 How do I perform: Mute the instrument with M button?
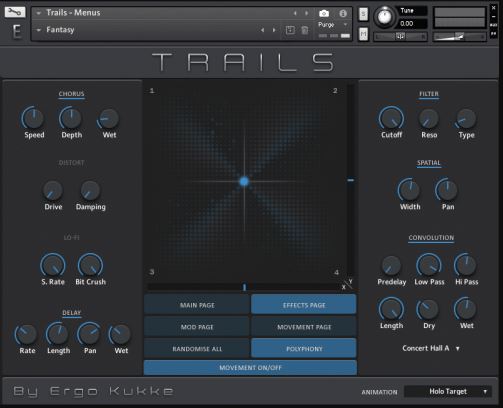point(363,34)
